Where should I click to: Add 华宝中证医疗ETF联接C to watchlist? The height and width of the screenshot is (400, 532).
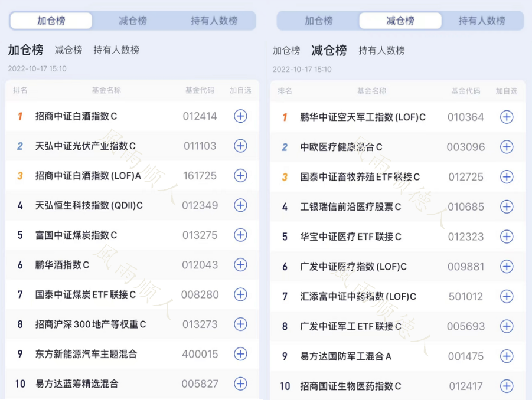pos(507,237)
